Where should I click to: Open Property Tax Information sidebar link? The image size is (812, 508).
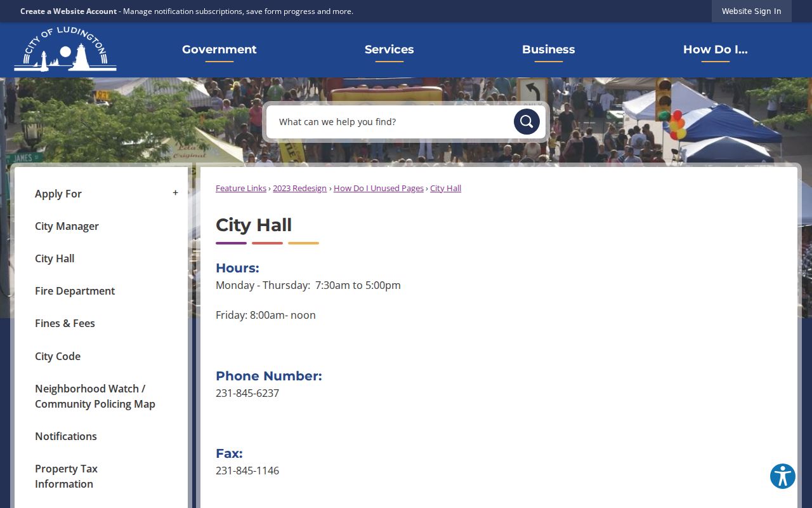point(66,476)
